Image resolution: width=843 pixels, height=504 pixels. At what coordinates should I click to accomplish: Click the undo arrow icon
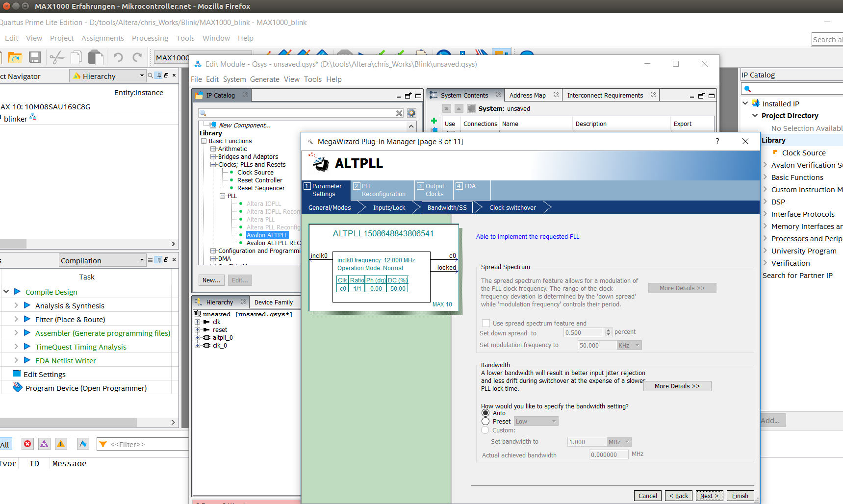pyautogui.click(x=118, y=57)
